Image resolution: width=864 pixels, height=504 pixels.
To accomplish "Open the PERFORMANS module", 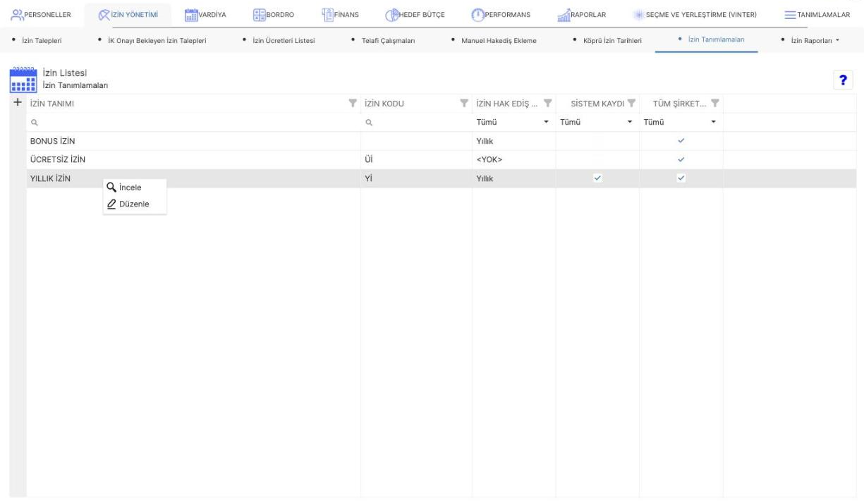I will click(502, 16).
